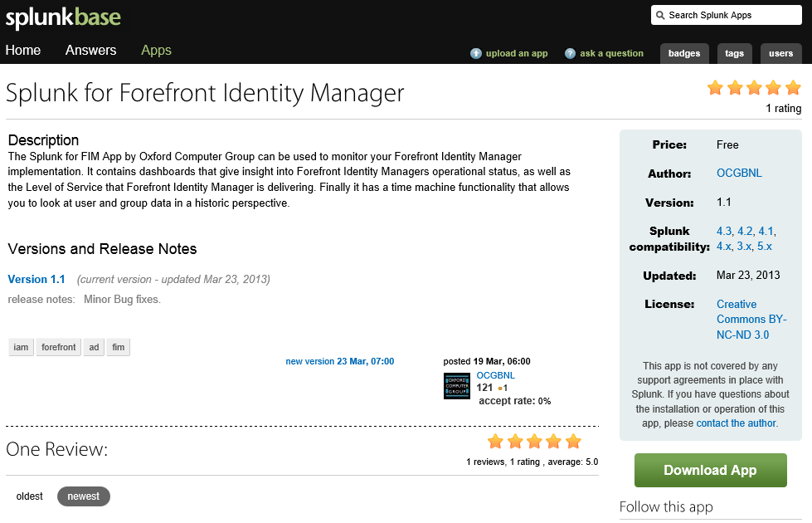Click the contact the author link
The image size is (812, 523).
coord(736,423)
